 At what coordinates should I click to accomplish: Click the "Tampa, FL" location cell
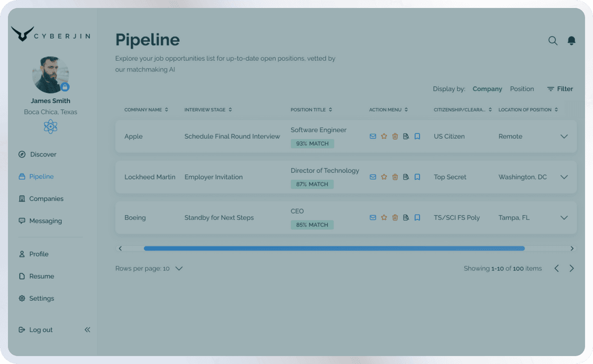[514, 217]
